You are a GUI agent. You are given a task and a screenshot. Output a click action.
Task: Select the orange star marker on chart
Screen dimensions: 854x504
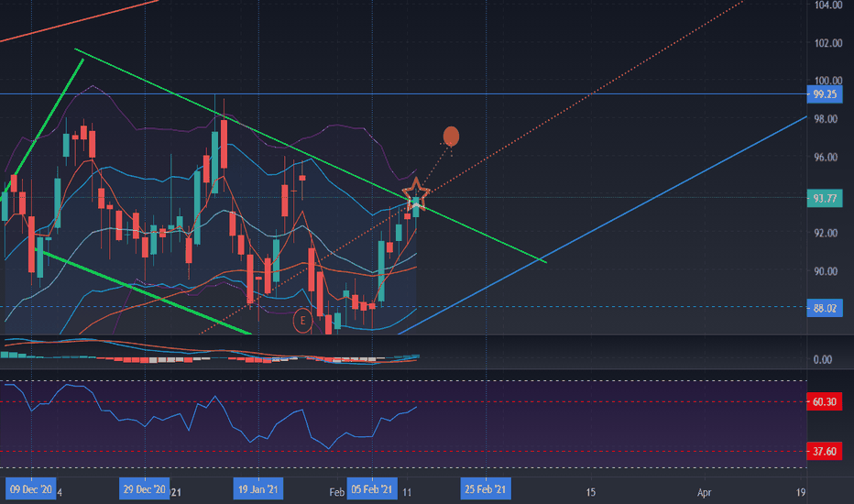click(416, 192)
